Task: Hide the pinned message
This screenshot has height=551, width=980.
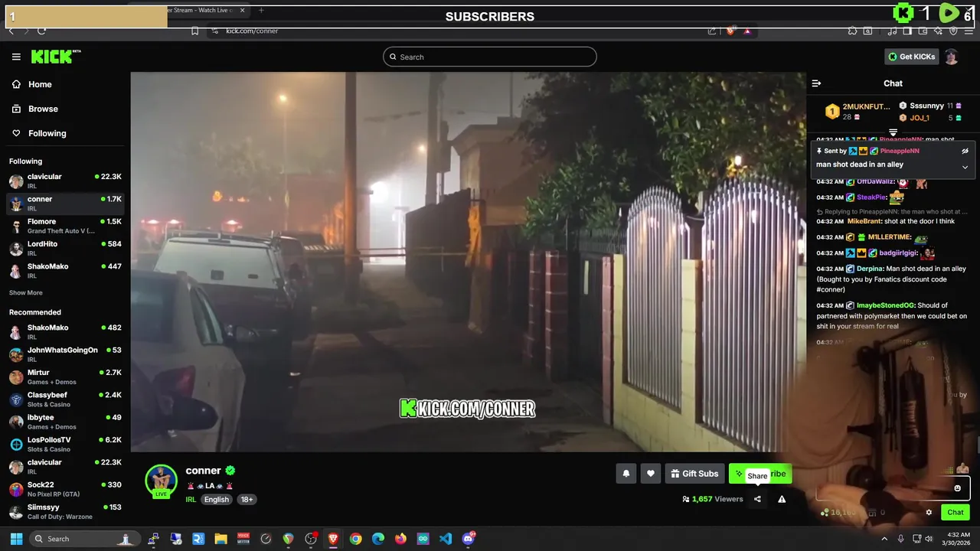Action: click(x=965, y=151)
